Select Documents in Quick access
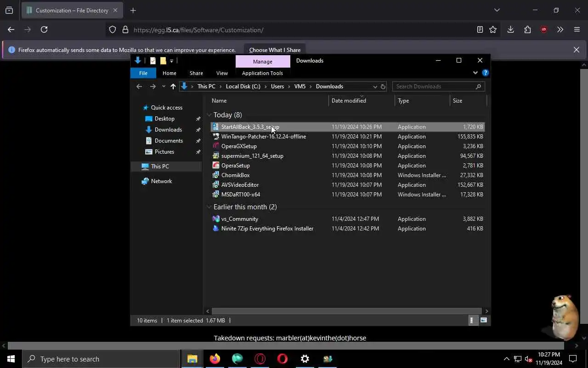Screen dimensions: 588x368 (169, 141)
